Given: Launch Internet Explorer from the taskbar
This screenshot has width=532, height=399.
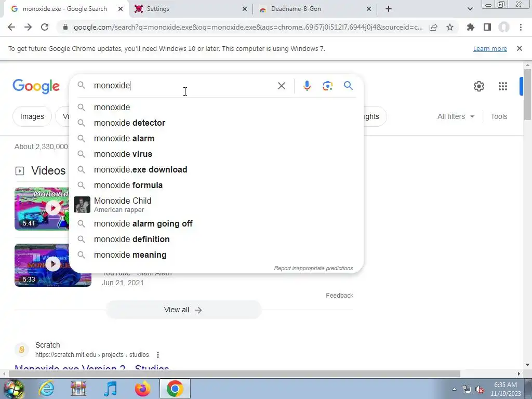Looking at the screenshot, I should (x=46, y=389).
